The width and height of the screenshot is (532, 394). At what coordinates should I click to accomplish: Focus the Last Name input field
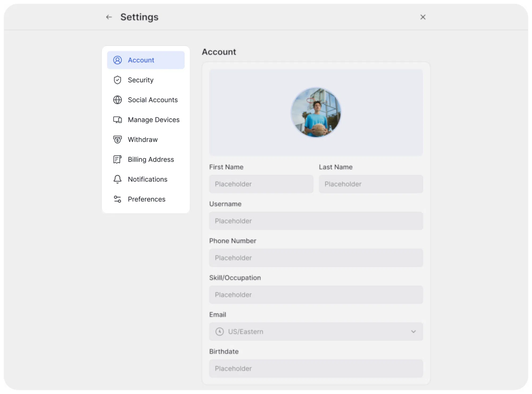(x=371, y=184)
